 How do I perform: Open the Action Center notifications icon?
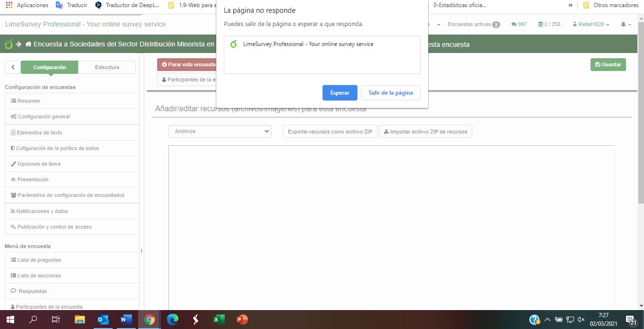(630, 320)
